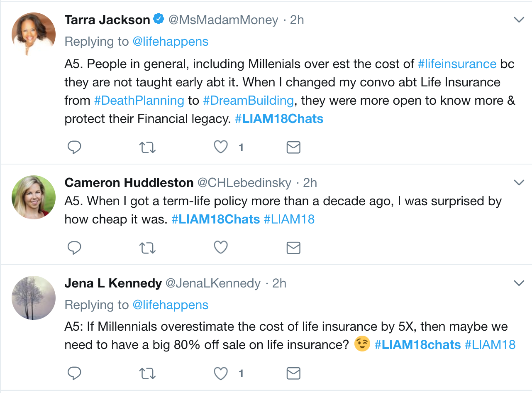This screenshot has width=532, height=393.
Task: Retweet Cameron Huddleston's term-life tweet
Action: point(147,248)
